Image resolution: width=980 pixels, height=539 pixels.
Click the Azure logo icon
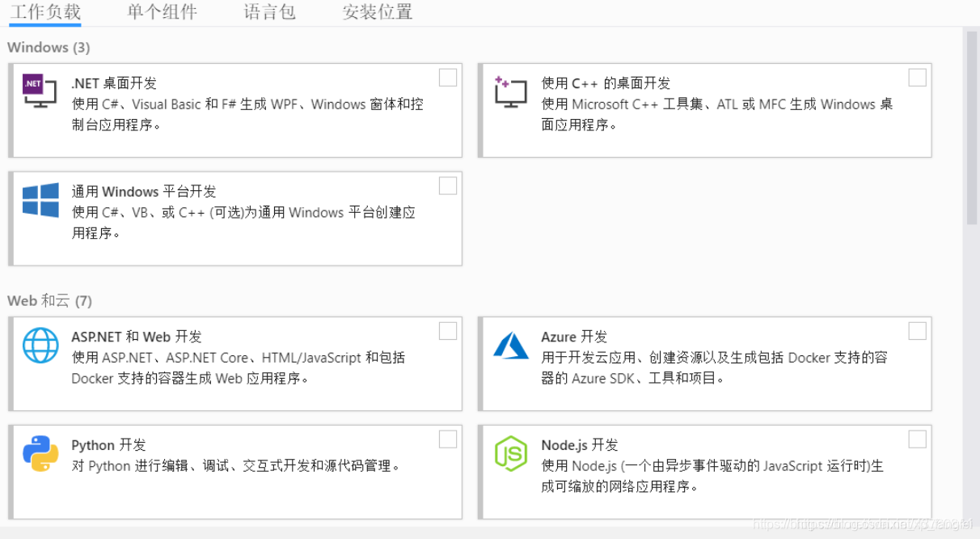click(x=510, y=346)
